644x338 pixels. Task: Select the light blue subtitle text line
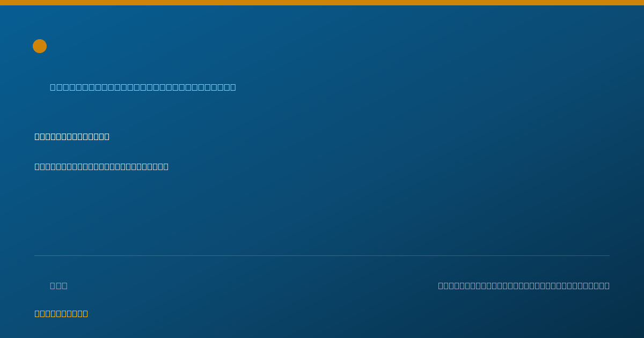coord(143,87)
